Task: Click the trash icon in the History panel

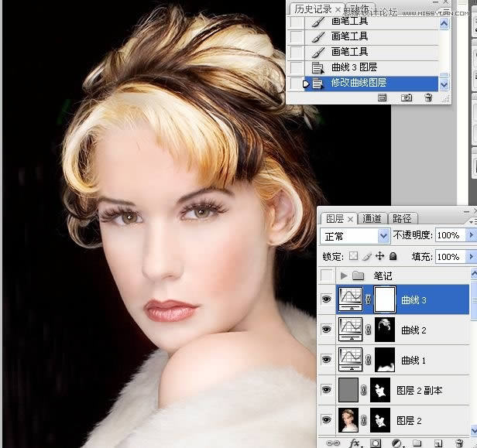Action: coord(428,98)
